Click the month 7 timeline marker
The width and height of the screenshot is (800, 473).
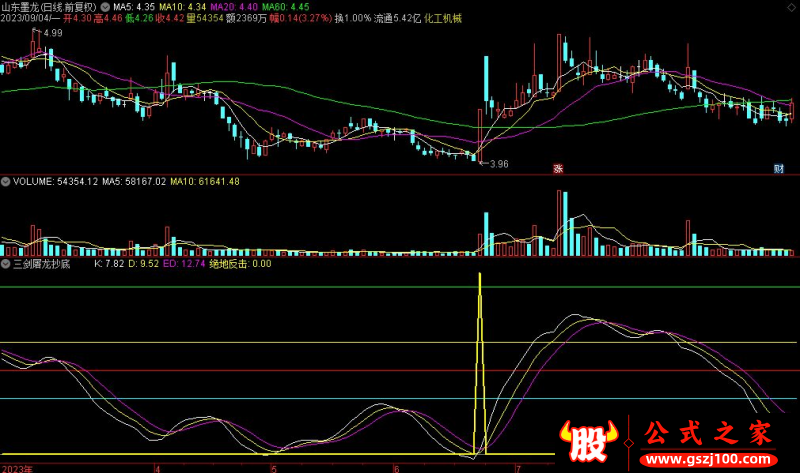click(517, 467)
